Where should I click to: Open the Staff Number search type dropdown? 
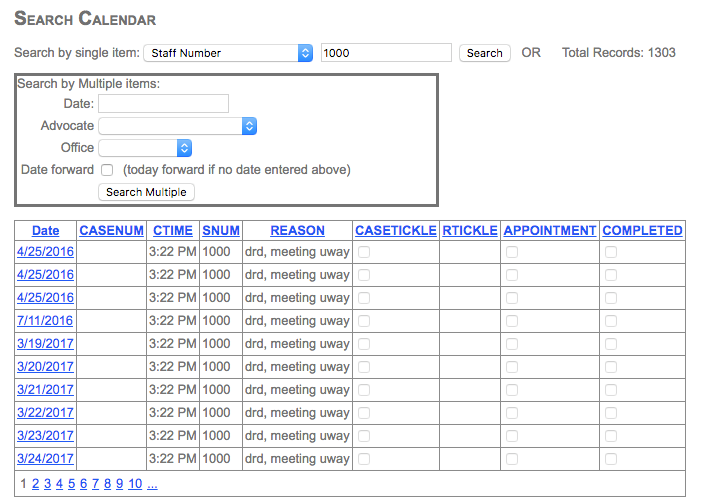pyautogui.click(x=228, y=53)
